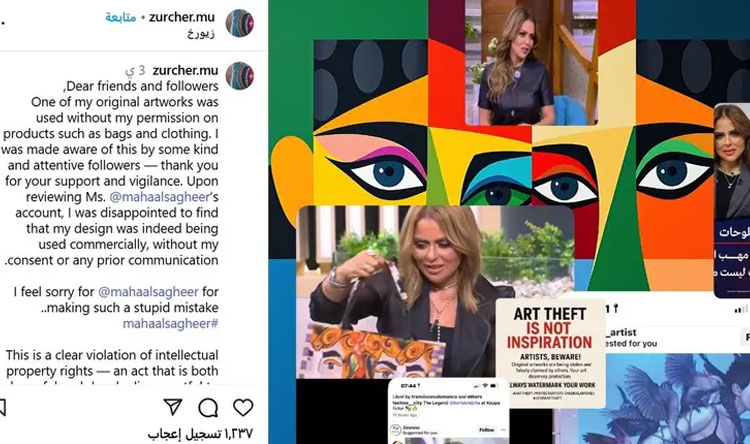The height and width of the screenshot is (444, 750).
Task: Click the top TV studio woman image
Action: (x=531, y=63)
